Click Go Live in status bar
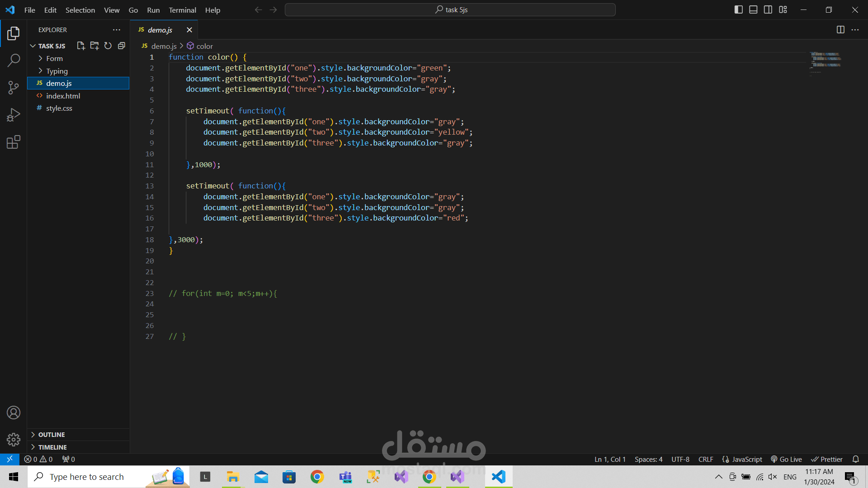This screenshot has width=868, height=488. pyautogui.click(x=786, y=459)
